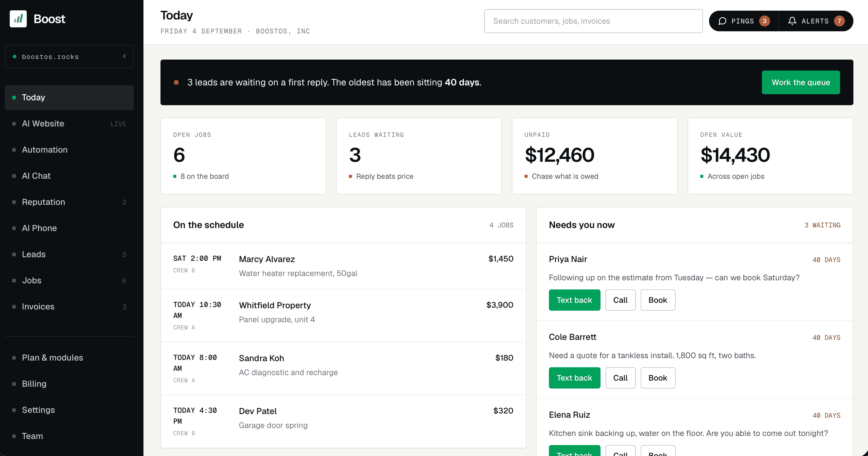Open Reputation section
Screen dimensions: 868x456
click(69, 202)
